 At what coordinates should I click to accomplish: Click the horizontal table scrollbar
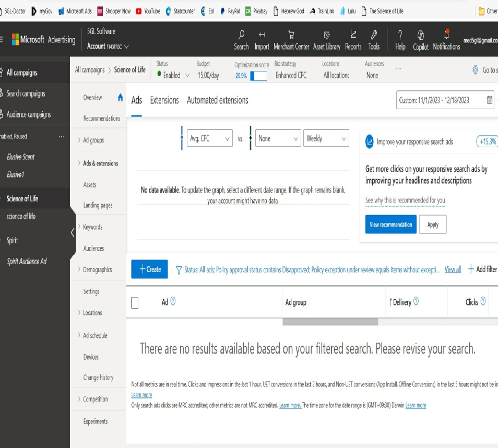(330, 322)
